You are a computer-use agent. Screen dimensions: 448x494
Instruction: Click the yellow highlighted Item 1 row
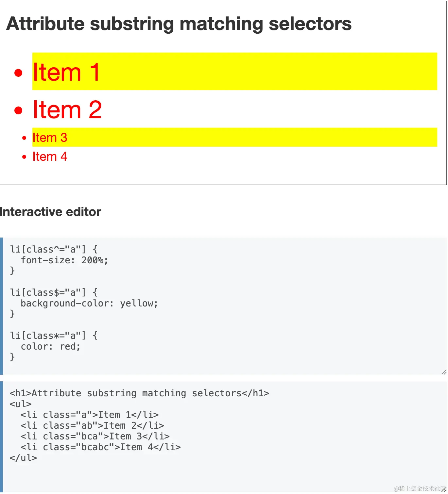tap(234, 71)
